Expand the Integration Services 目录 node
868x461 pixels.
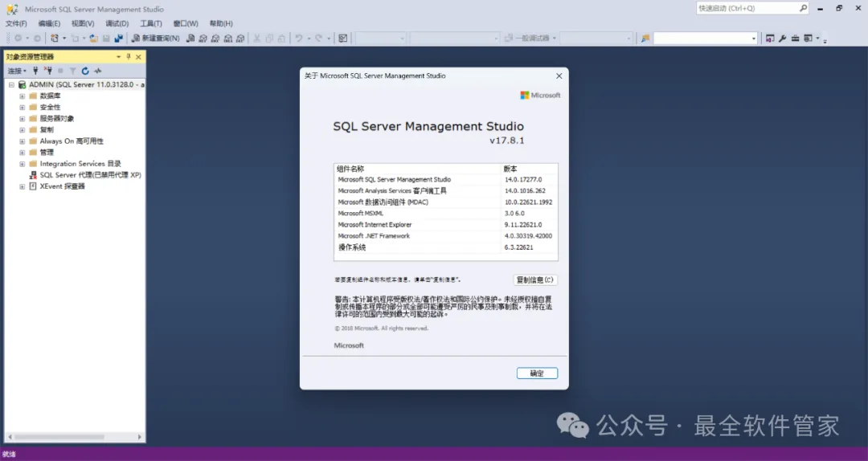(23, 164)
